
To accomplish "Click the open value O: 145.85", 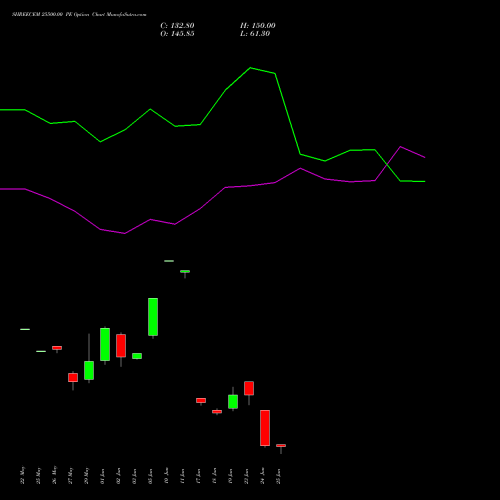I will pos(177,34).
